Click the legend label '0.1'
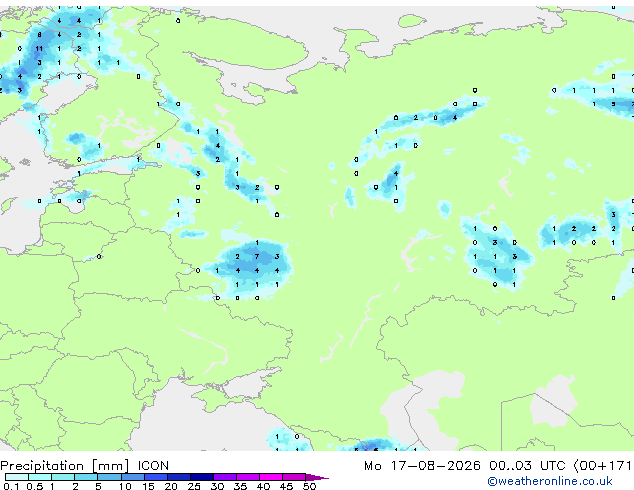The image size is (634, 490). [x=11, y=486]
